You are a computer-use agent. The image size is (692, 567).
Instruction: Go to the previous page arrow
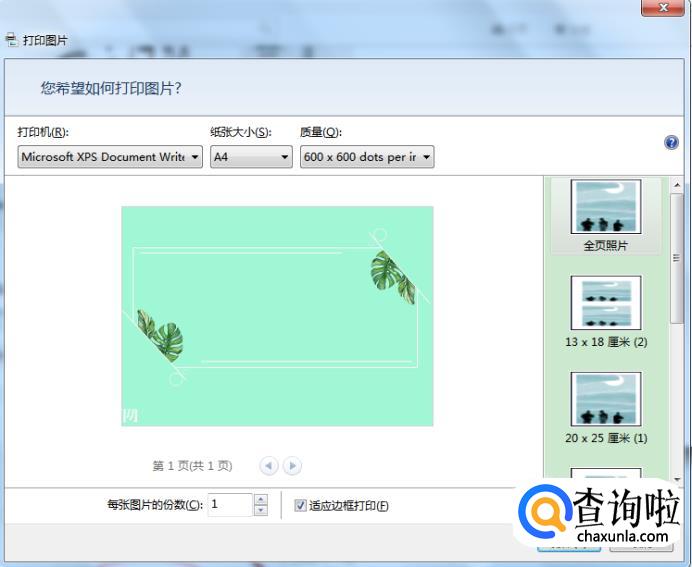tap(269, 466)
